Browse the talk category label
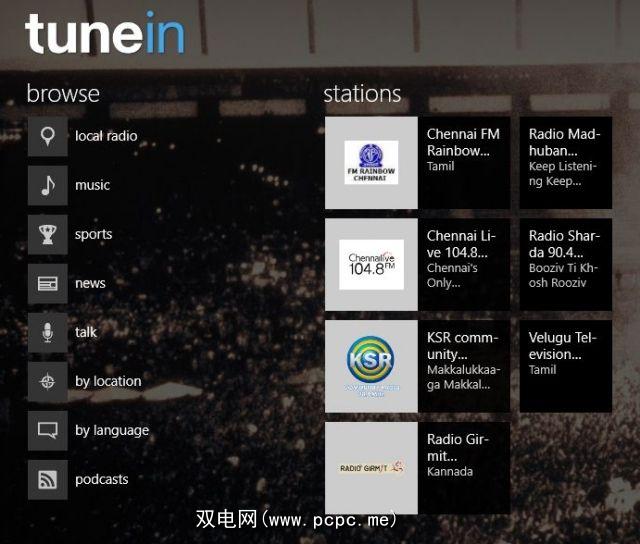This screenshot has height=544, width=640. (86, 332)
